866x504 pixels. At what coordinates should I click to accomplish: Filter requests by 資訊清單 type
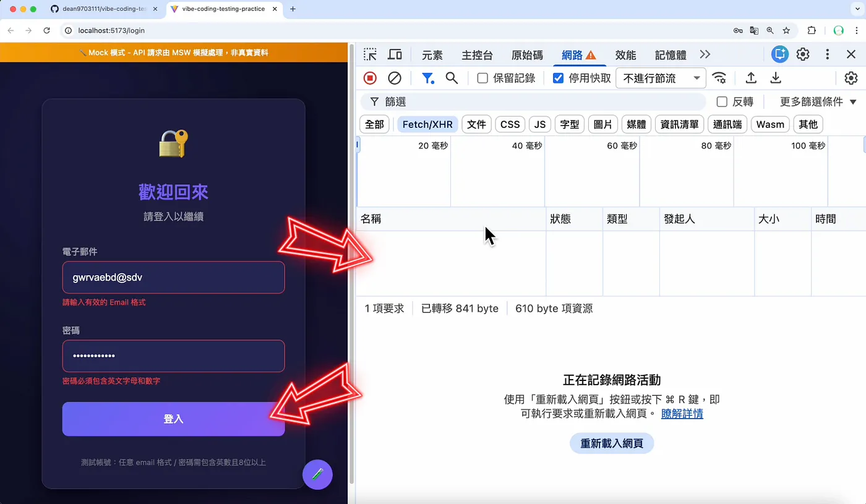point(679,124)
